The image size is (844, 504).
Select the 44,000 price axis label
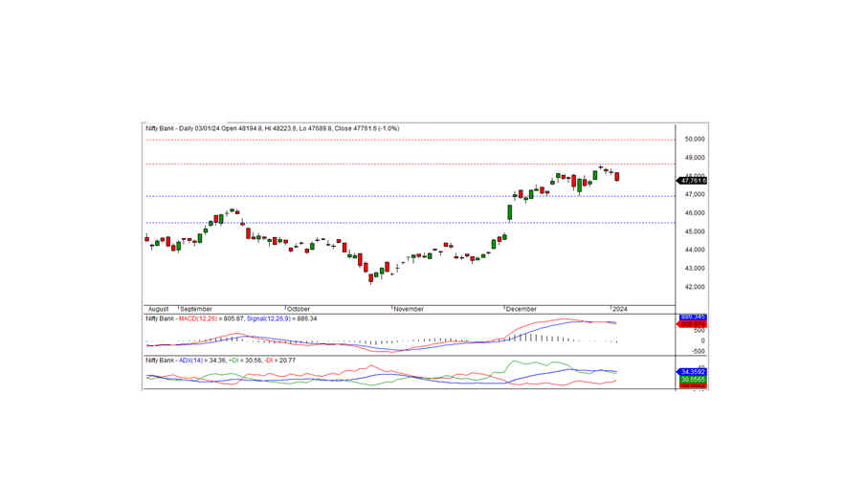pos(695,250)
